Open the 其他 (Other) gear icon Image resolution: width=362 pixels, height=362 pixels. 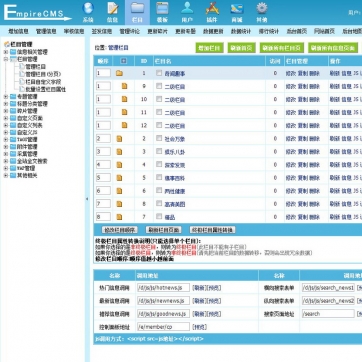point(262,8)
